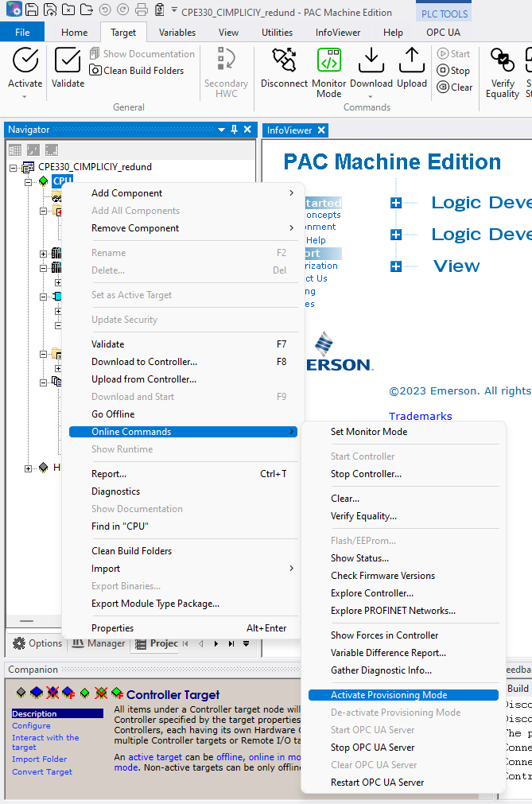Open the Download dropdown arrow

(371, 96)
